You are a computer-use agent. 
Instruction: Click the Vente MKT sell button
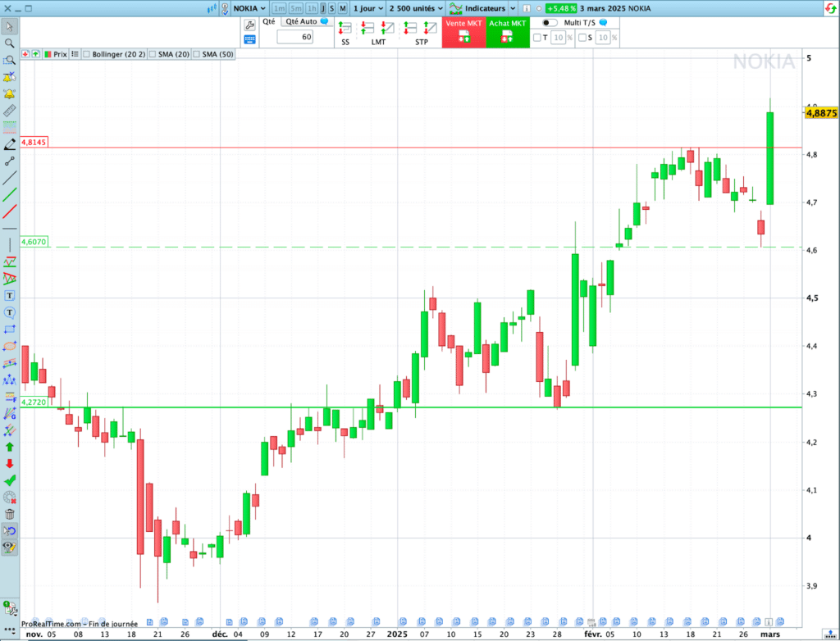point(464,32)
